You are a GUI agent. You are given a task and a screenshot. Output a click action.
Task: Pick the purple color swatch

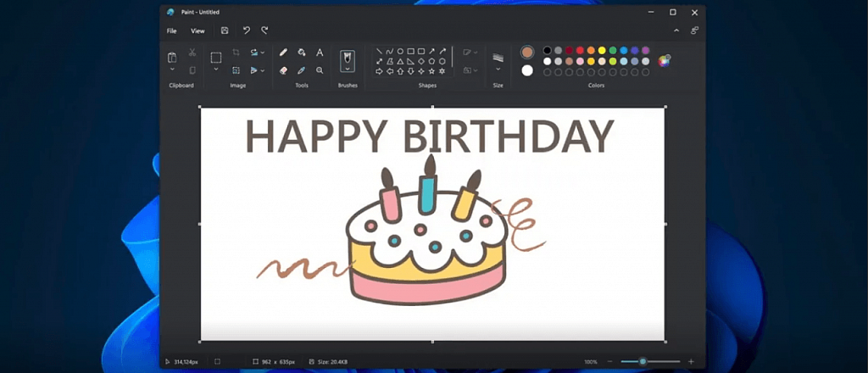pyautogui.click(x=645, y=50)
